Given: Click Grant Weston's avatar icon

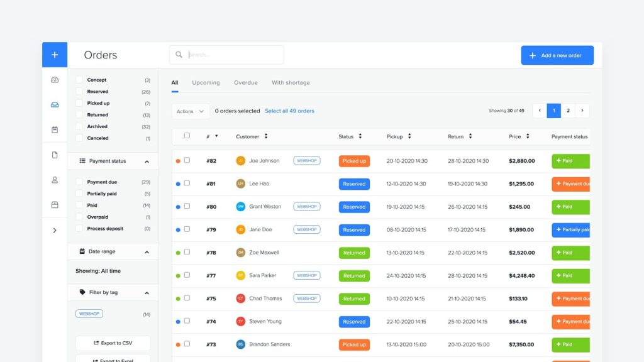Looking at the screenshot, I should [241, 207].
